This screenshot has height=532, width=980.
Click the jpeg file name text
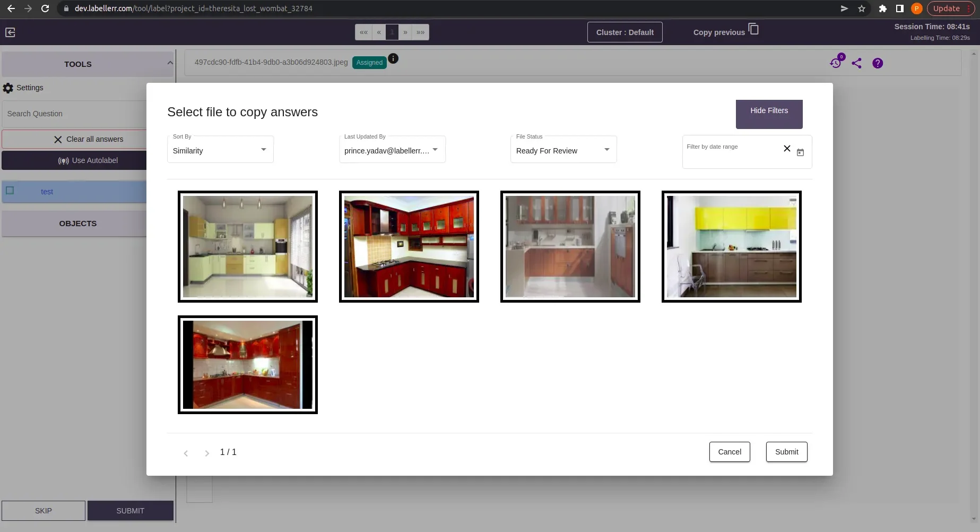(x=271, y=62)
